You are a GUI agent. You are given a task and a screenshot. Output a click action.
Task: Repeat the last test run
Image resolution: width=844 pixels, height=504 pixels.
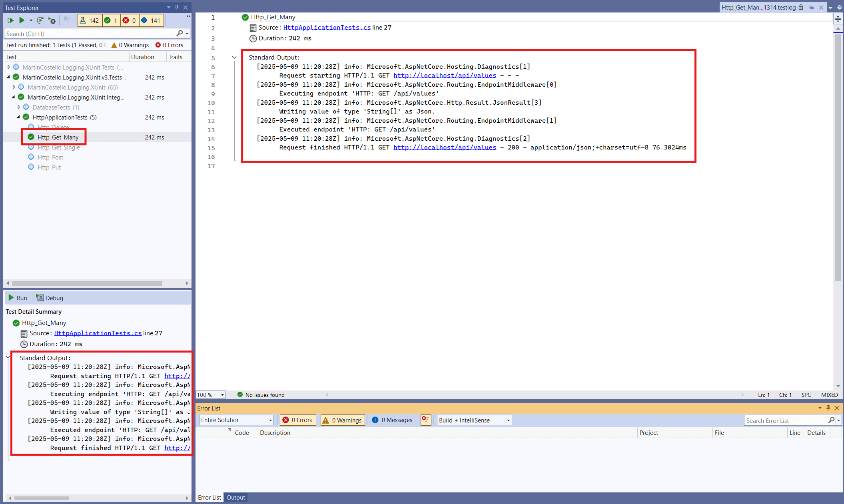click(40, 20)
